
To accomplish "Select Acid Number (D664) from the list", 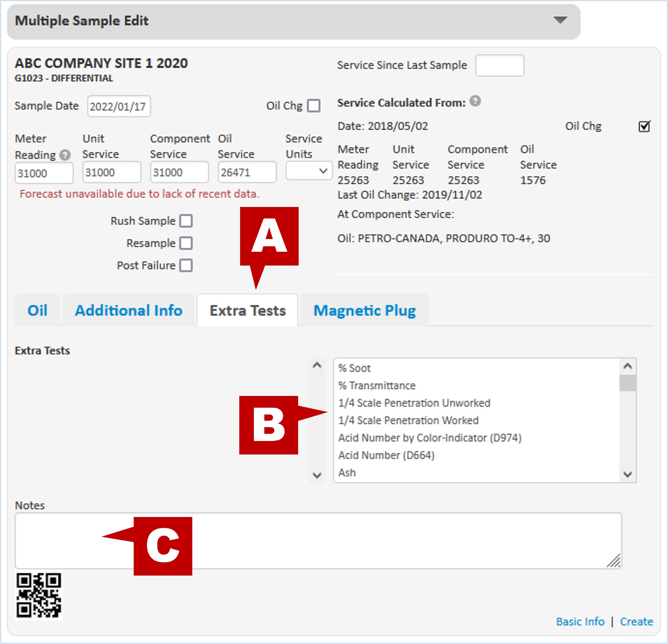I will pos(386,455).
